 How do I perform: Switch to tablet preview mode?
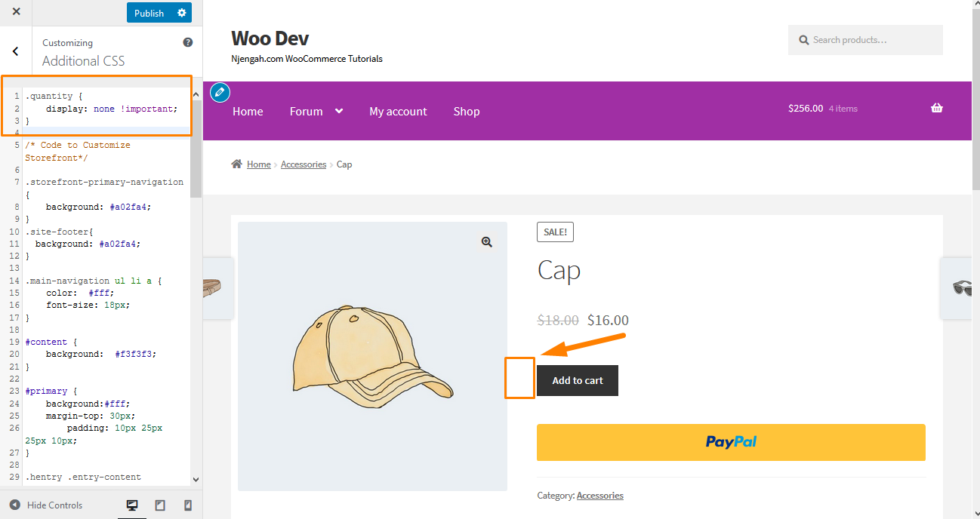click(160, 505)
